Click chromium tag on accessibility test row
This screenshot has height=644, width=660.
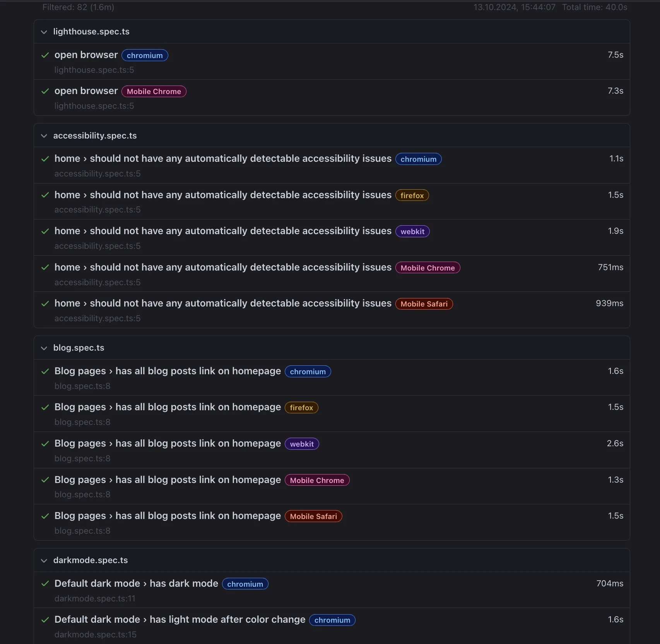[x=419, y=159]
